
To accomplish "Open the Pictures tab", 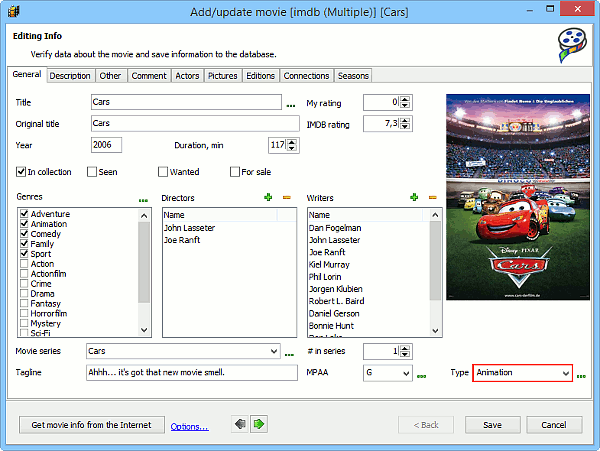I will (223, 76).
